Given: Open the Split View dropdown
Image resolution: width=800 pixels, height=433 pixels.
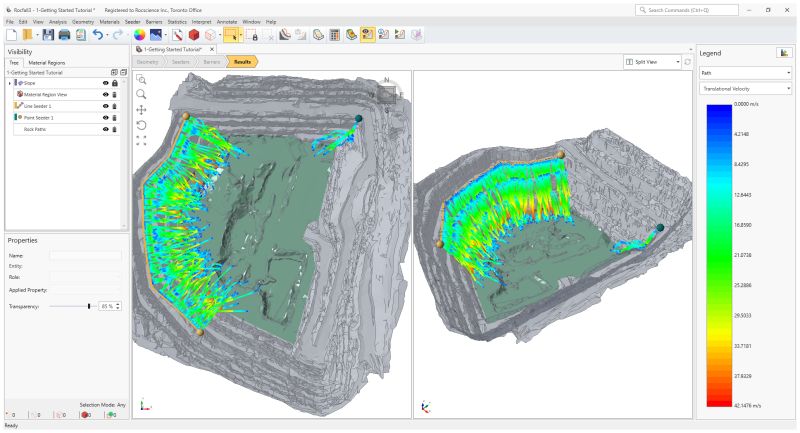Looking at the screenshot, I should (653, 62).
